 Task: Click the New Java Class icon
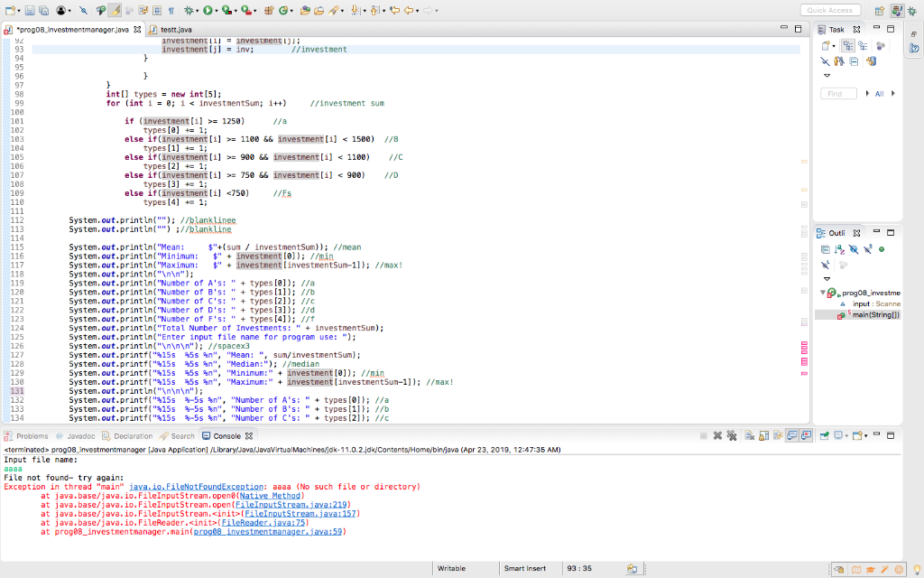[283, 11]
